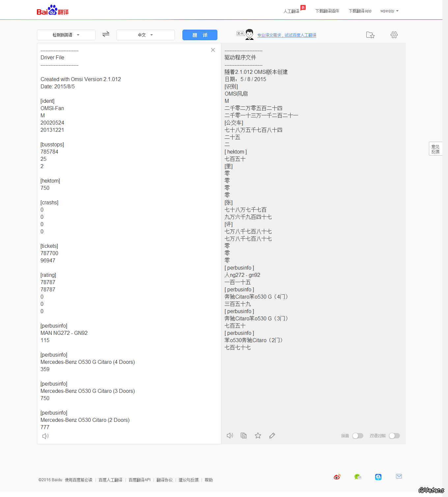Play audio of the source text

45,436
